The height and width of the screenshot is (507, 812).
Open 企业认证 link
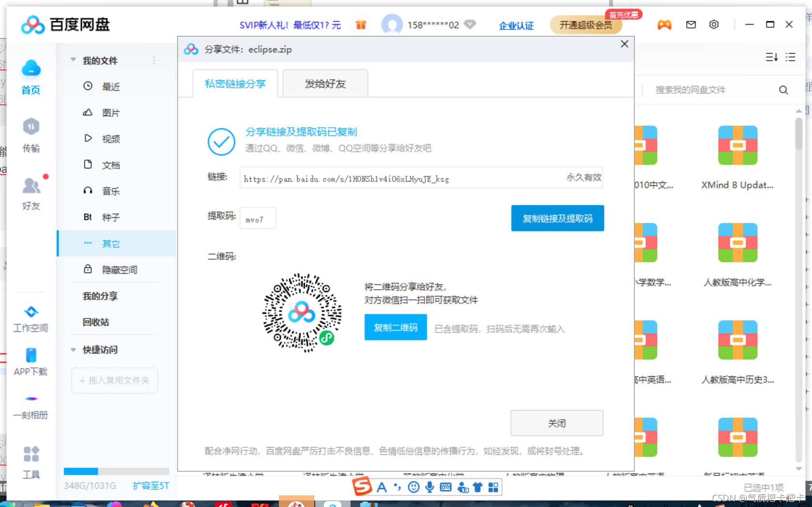[x=516, y=26]
